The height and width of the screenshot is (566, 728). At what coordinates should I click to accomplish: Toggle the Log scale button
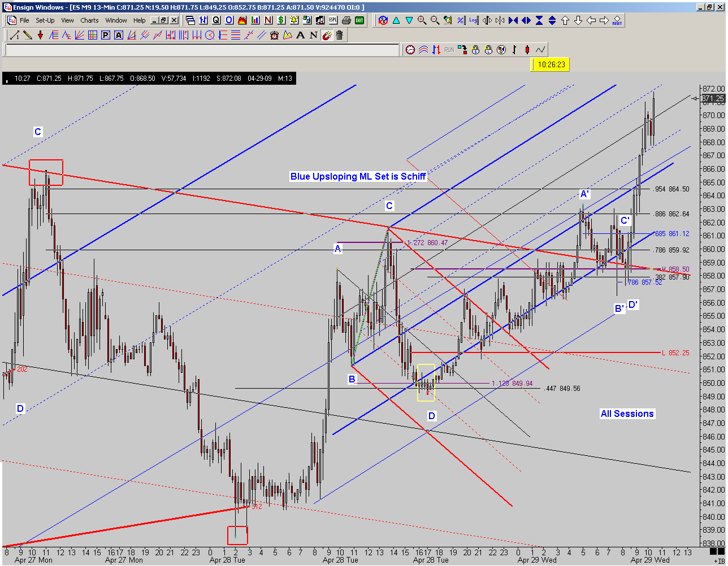tap(474, 20)
